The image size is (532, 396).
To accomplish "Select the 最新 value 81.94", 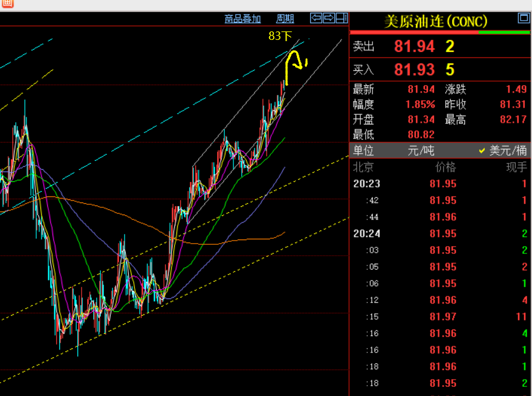I will 421,89.
